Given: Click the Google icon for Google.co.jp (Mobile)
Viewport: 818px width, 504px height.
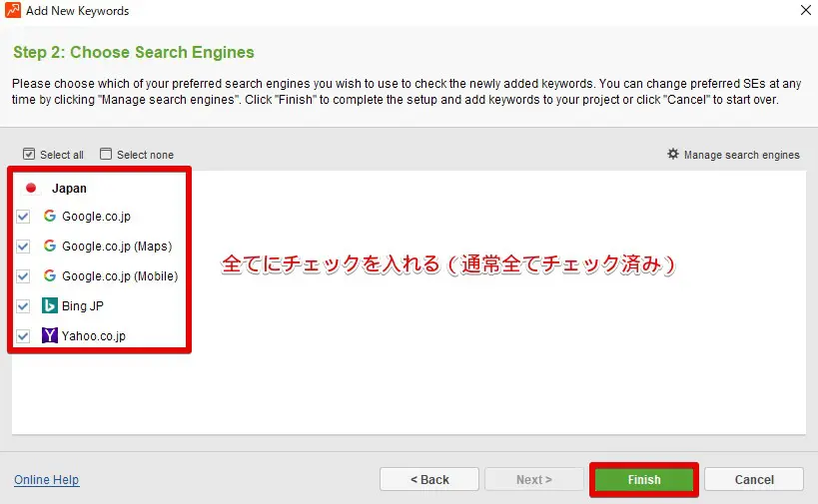Looking at the screenshot, I should click(x=50, y=275).
